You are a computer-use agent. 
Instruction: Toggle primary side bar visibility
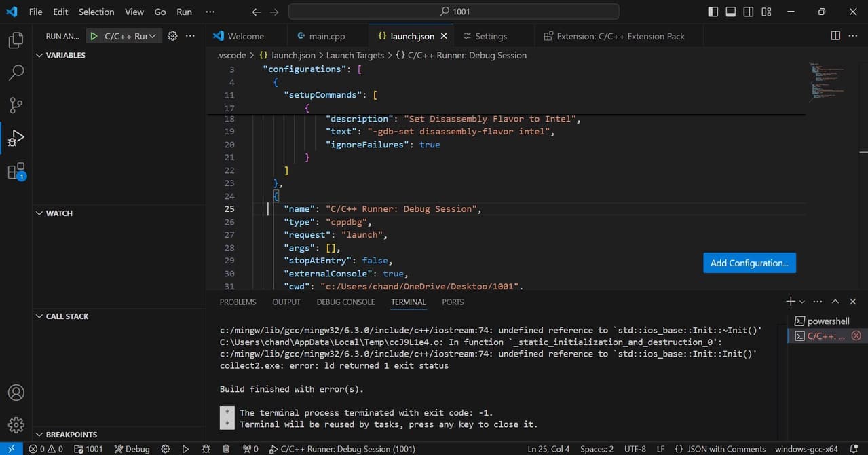(x=713, y=12)
